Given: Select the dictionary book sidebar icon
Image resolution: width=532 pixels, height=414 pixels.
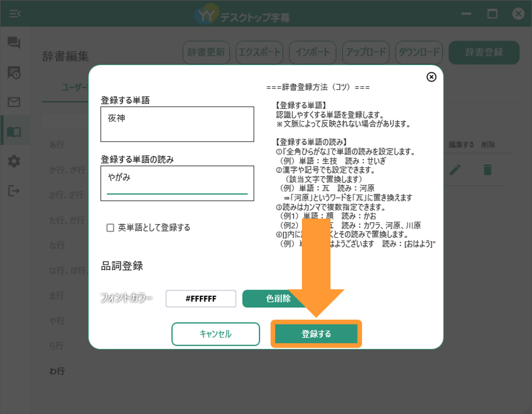Looking at the screenshot, I should pyautogui.click(x=14, y=132).
